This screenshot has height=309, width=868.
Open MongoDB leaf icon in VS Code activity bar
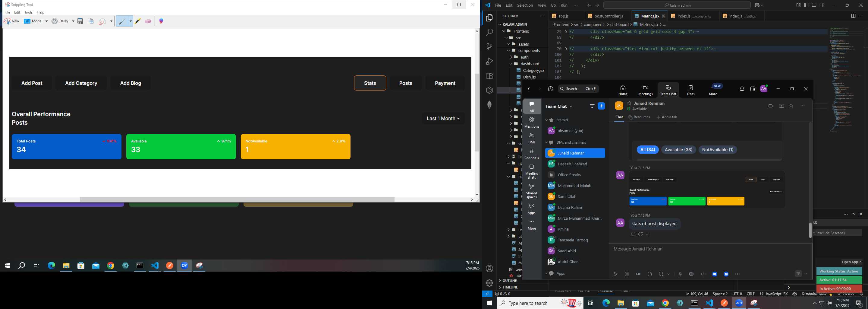[x=489, y=105]
